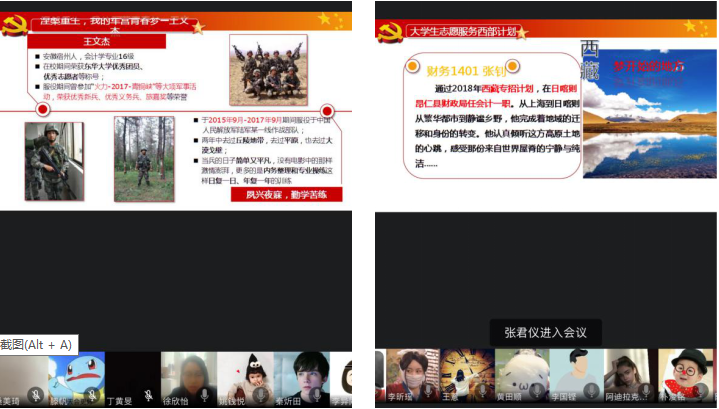This screenshot has height=409, width=719.
Task: Click the 截图(Alt + A) tooltip
Action: coord(37,343)
